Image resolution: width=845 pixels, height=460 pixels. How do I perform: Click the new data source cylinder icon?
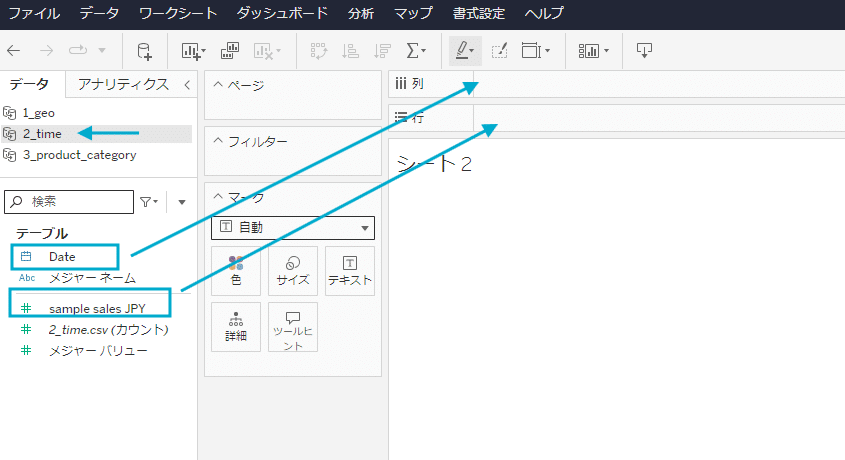(144, 51)
